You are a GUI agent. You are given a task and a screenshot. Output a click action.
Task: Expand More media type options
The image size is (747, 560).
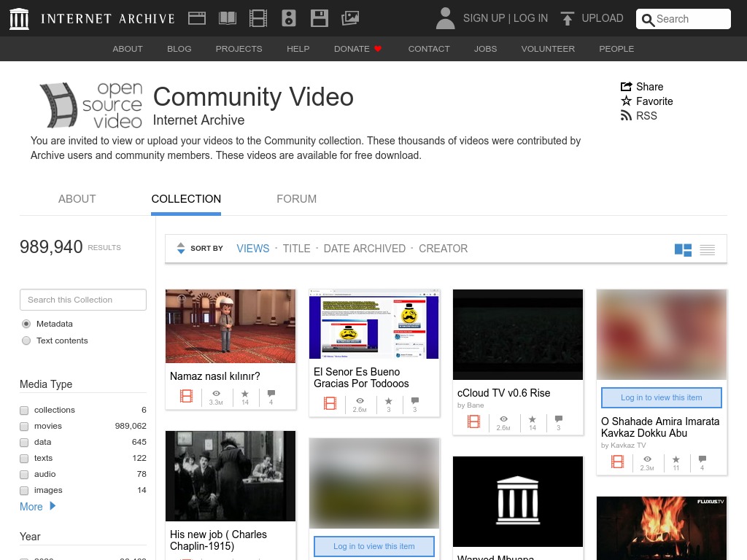pos(38,507)
